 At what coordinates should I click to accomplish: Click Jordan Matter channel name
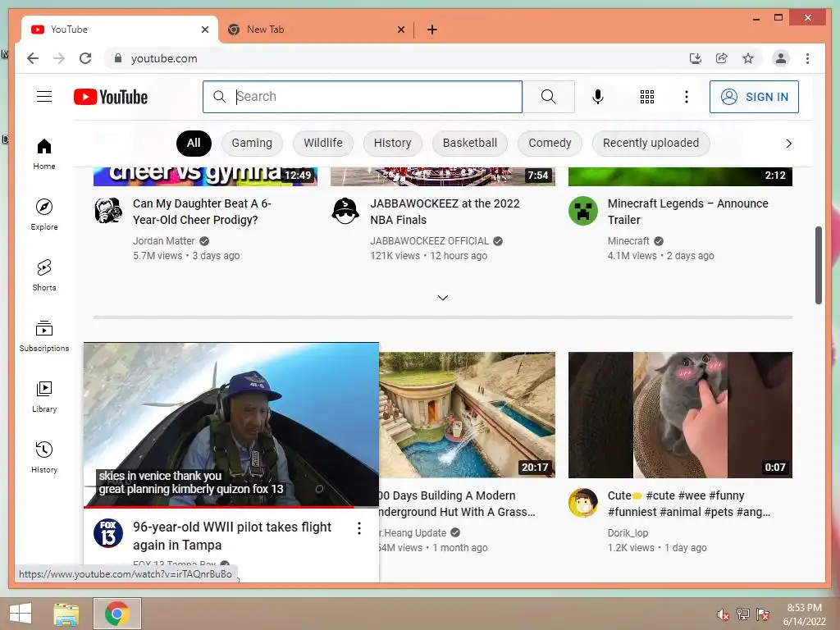[x=163, y=241]
